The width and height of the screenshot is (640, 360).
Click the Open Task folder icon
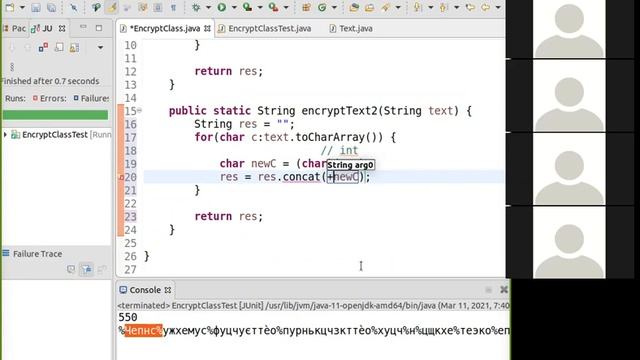pyautogui.click(x=369, y=7)
